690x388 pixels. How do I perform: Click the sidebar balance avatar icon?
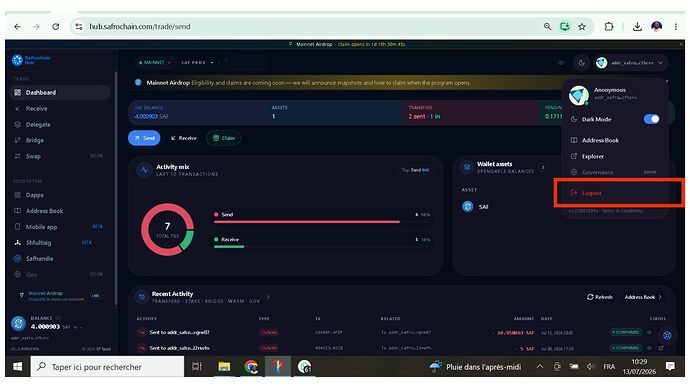coord(18,323)
